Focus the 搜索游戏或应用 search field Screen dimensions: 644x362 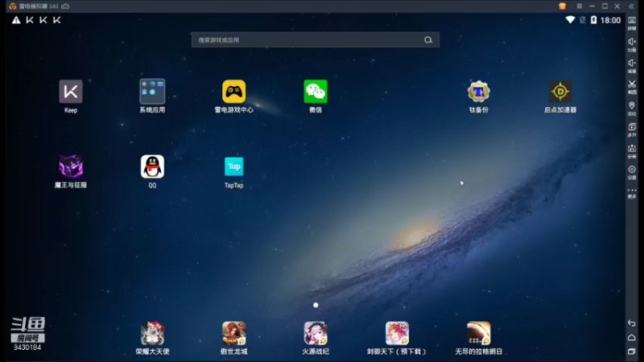pos(315,39)
